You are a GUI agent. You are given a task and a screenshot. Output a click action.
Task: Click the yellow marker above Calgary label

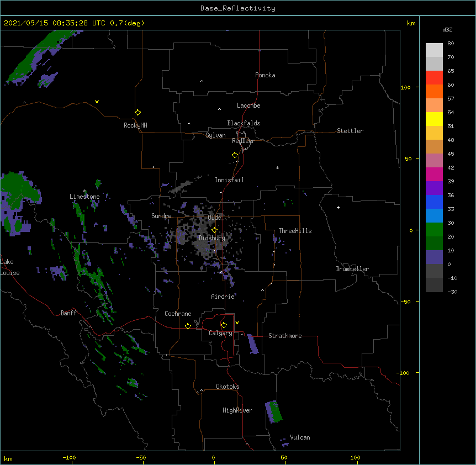click(x=224, y=325)
